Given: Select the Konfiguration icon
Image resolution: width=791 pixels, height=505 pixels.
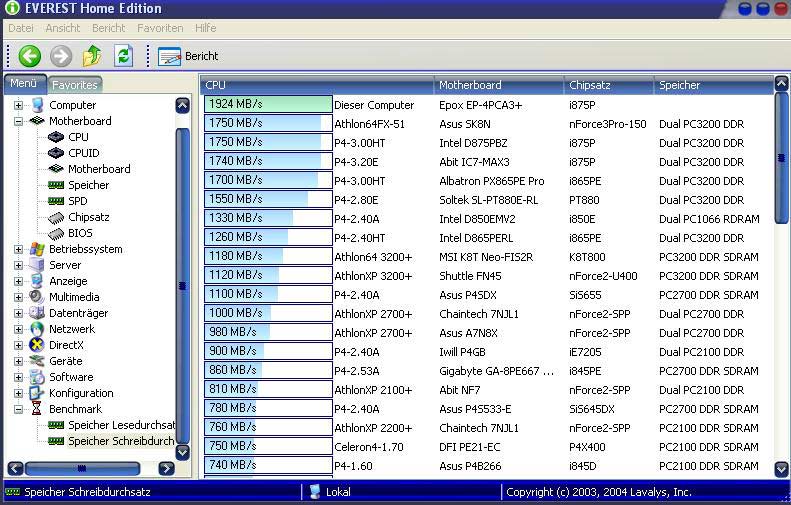Looking at the screenshot, I should click(37, 393).
